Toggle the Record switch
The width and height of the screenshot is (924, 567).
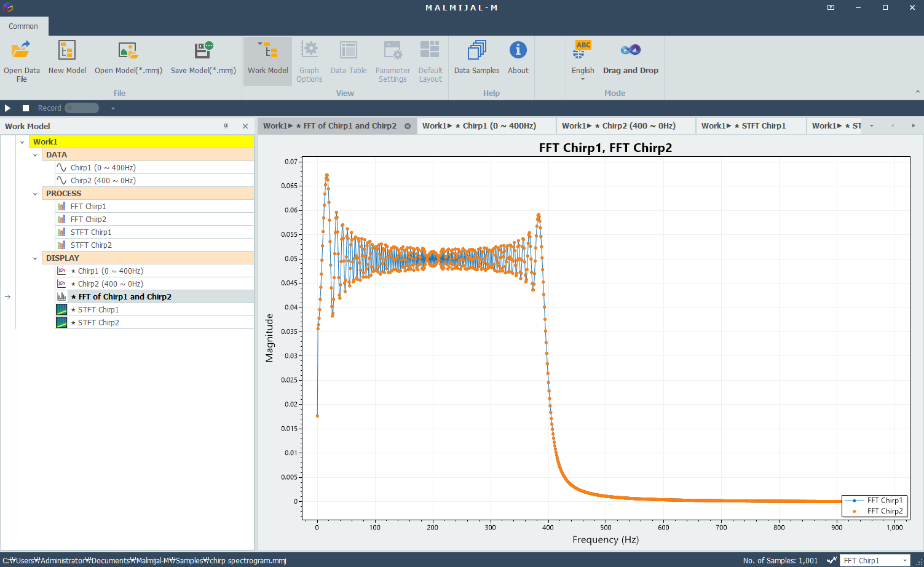[x=82, y=108]
